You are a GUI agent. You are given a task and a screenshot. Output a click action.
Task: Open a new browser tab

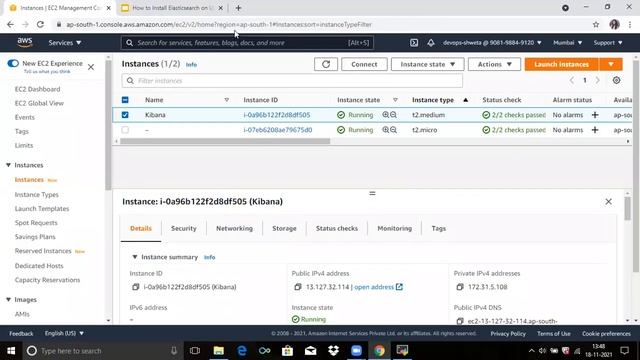(238, 8)
